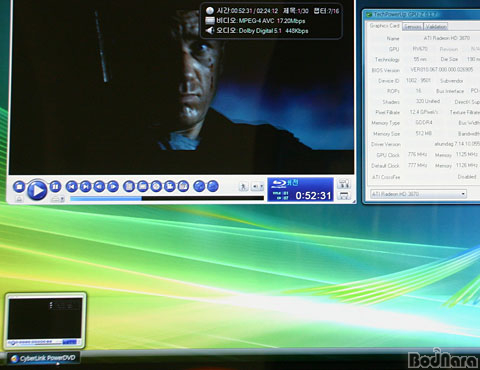This screenshot has height=370, width=480.
Task: Stop playback in PowerDVD
Action: click(19, 186)
